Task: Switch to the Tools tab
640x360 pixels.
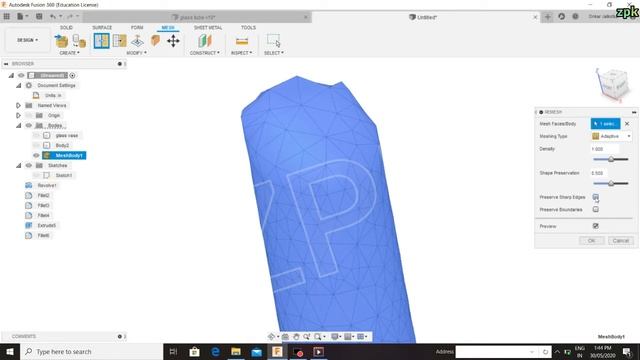Action: click(x=248, y=28)
